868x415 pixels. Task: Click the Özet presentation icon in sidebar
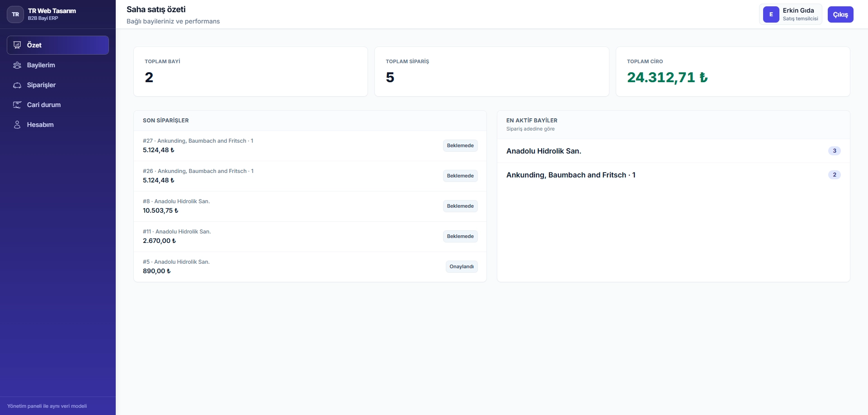(17, 45)
